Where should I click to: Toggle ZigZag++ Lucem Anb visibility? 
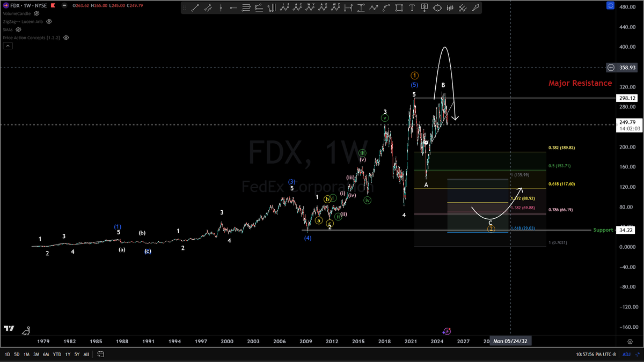[x=49, y=21]
